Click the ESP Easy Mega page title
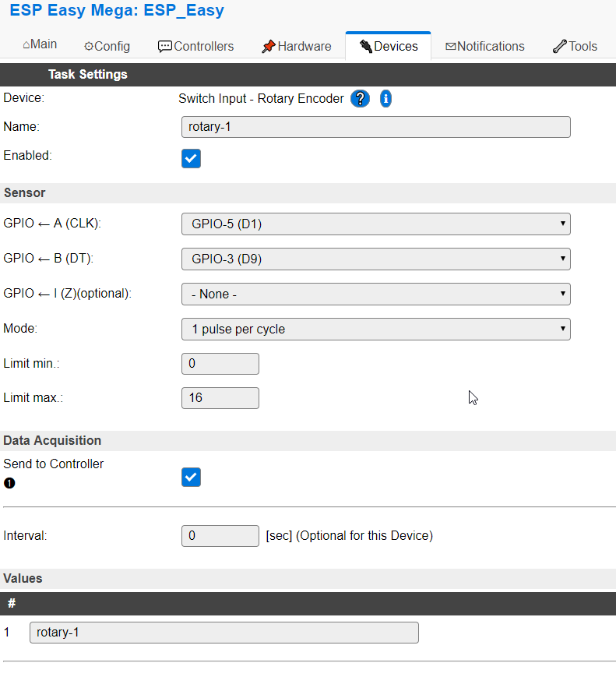The height and width of the screenshot is (677, 616). (x=117, y=10)
